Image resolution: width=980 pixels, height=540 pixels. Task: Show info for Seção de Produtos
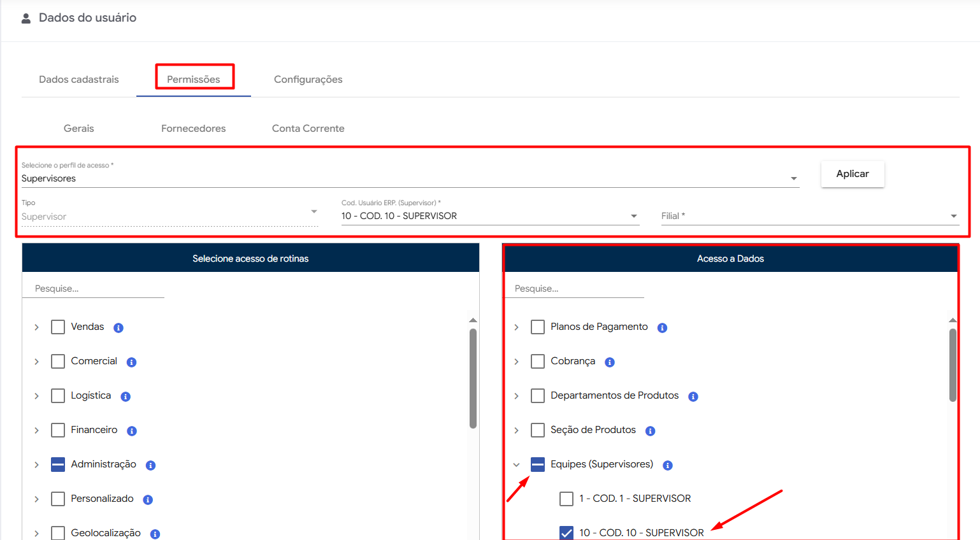pos(651,431)
